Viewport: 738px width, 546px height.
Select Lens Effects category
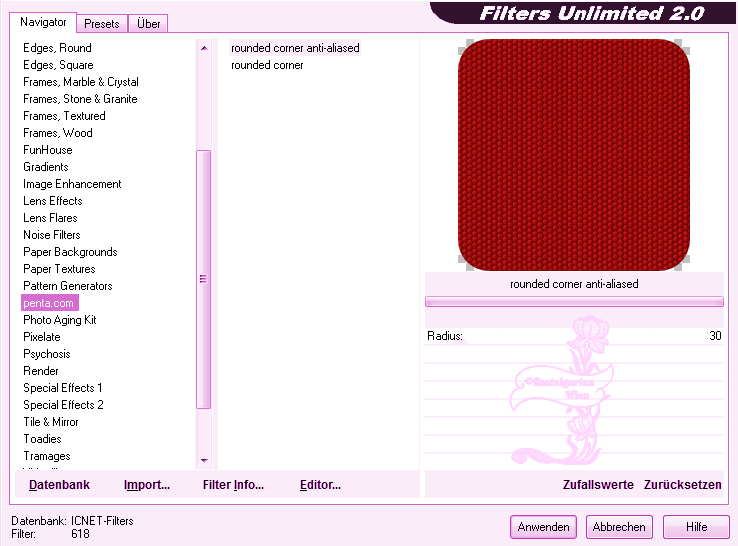53,201
